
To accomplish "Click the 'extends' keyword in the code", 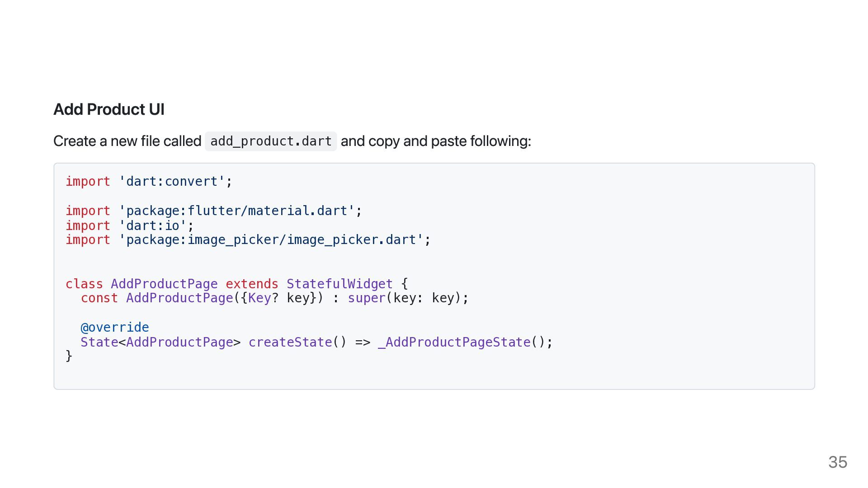I will point(252,284).
